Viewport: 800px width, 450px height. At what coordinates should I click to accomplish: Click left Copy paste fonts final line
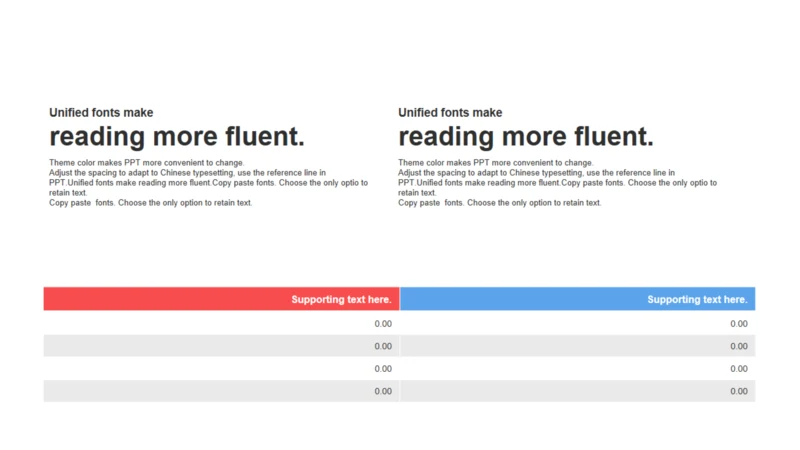(151, 203)
